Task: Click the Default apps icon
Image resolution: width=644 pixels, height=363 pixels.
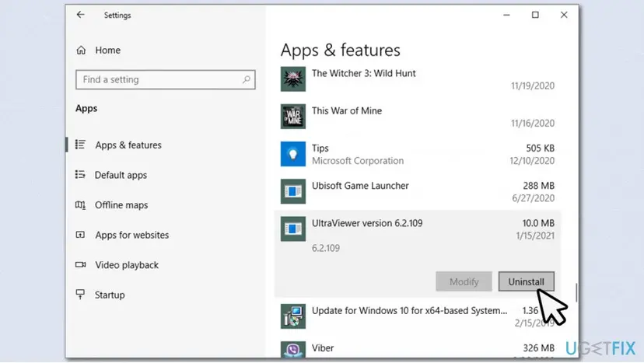Action: coord(81,175)
